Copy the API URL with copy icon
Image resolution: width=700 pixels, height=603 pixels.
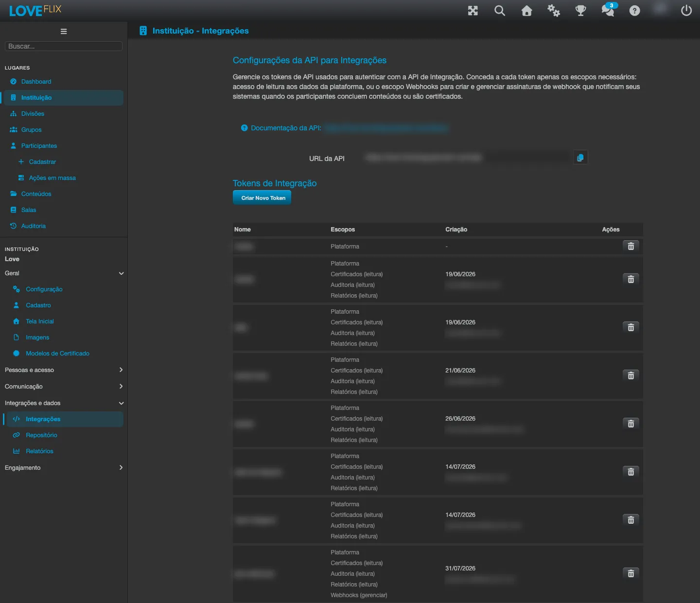pyautogui.click(x=580, y=158)
